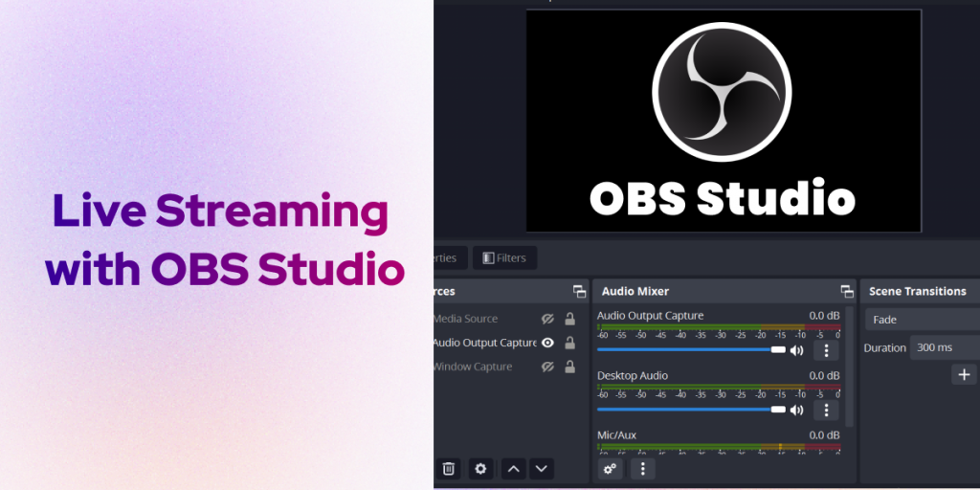Click the Mic/Aux level meter
980x490 pixels.
[719, 446]
